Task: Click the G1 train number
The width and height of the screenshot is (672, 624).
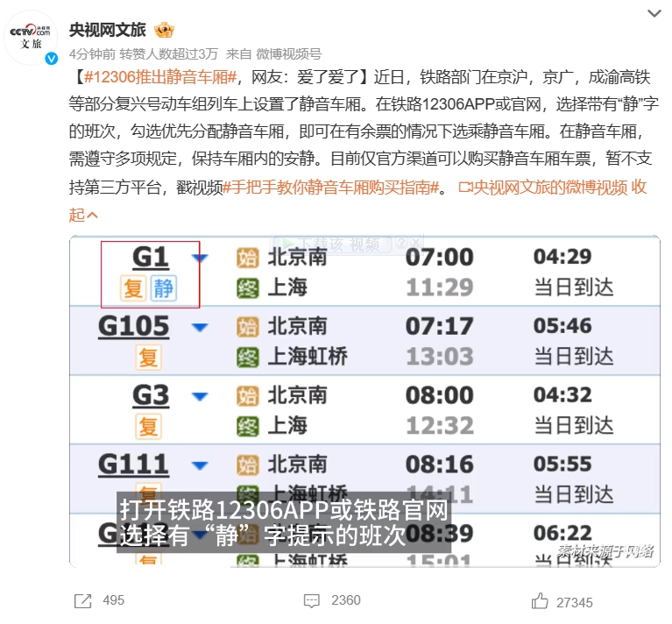Action: point(150,257)
